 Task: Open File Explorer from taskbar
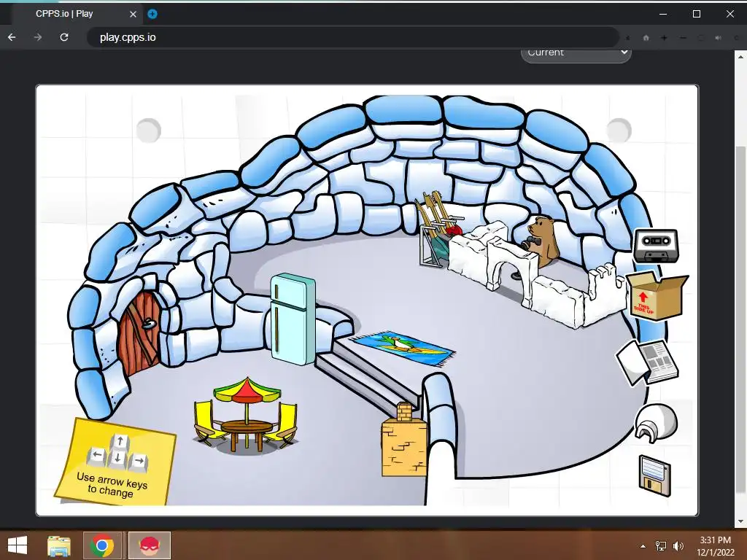pyautogui.click(x=59, y=545)
